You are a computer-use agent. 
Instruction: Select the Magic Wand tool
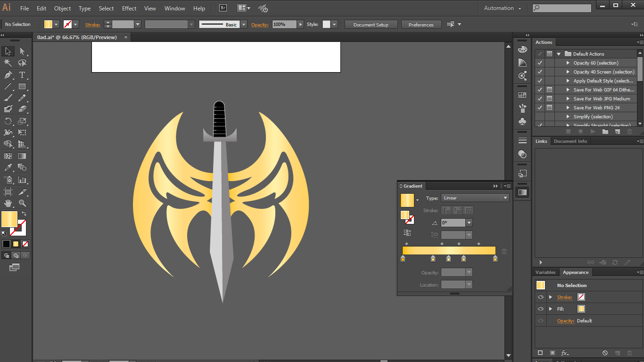8,63
